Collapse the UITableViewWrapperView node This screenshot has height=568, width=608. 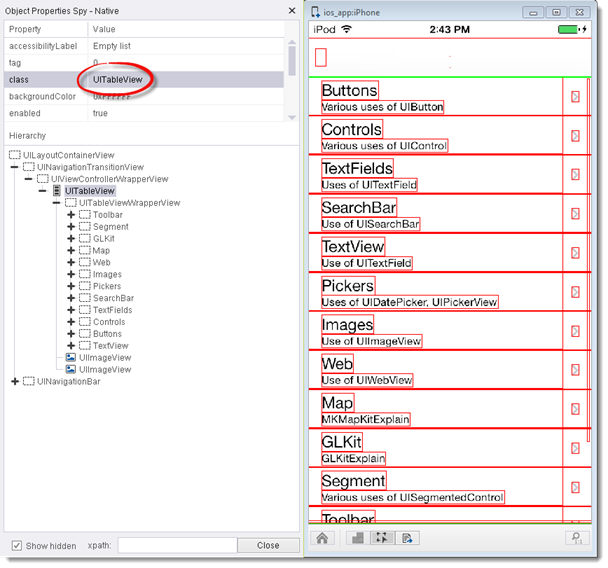tap(57, 203)
